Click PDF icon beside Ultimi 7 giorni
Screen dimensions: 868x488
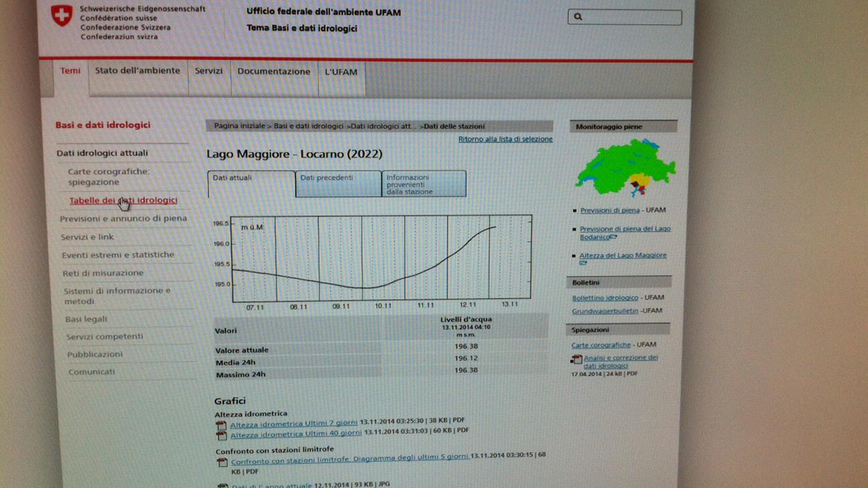tap(221, 425)
